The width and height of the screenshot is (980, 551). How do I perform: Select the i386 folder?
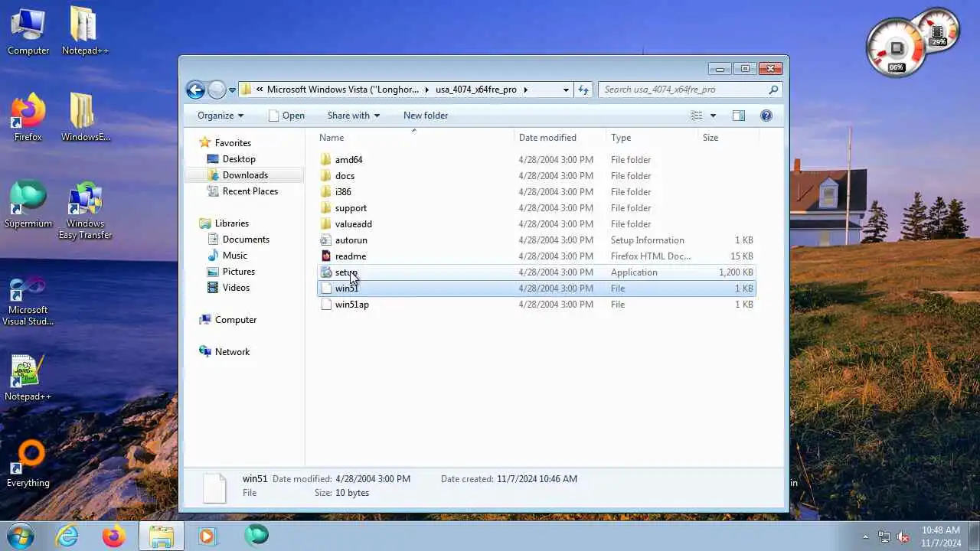(x=536, y=192)
